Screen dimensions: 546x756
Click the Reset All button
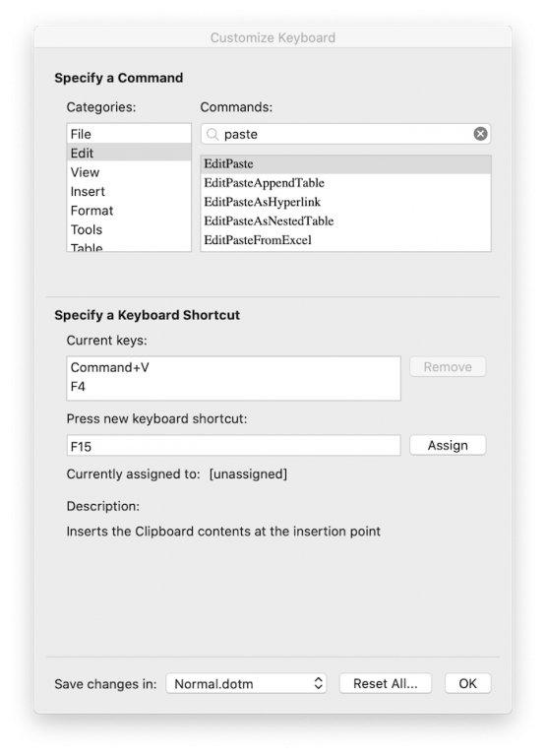coord(385,683)
